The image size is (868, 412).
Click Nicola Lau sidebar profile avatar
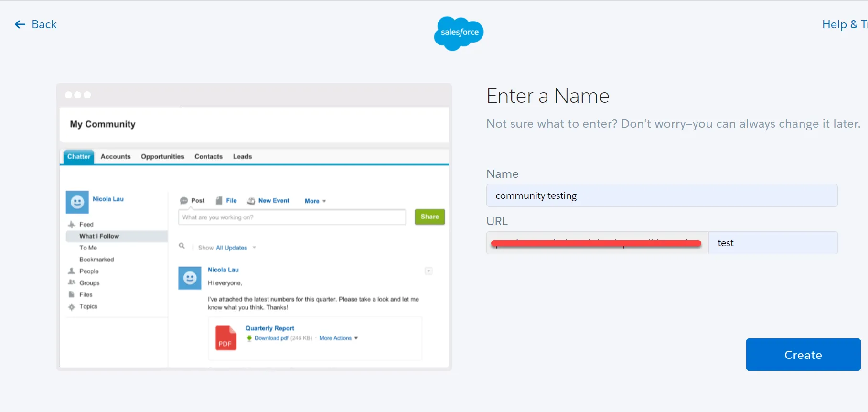pos(77,202)
